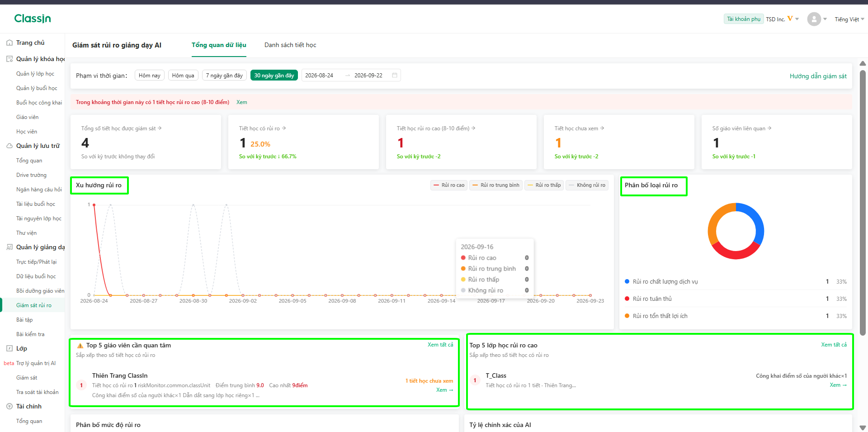The height and width of the screenshot is (432, 868).
Task: Toggle Rủi ro thấp legend series
Action: click(544, 185)
